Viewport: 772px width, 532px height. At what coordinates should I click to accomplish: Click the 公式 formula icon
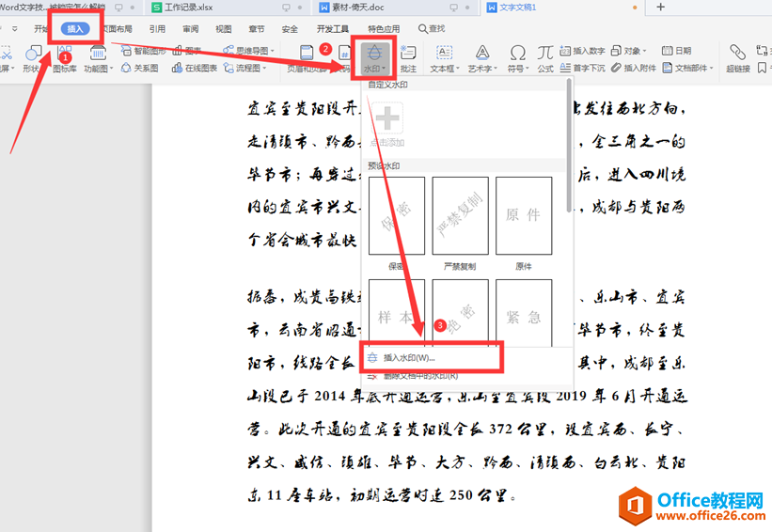click(x=545, y=58)
